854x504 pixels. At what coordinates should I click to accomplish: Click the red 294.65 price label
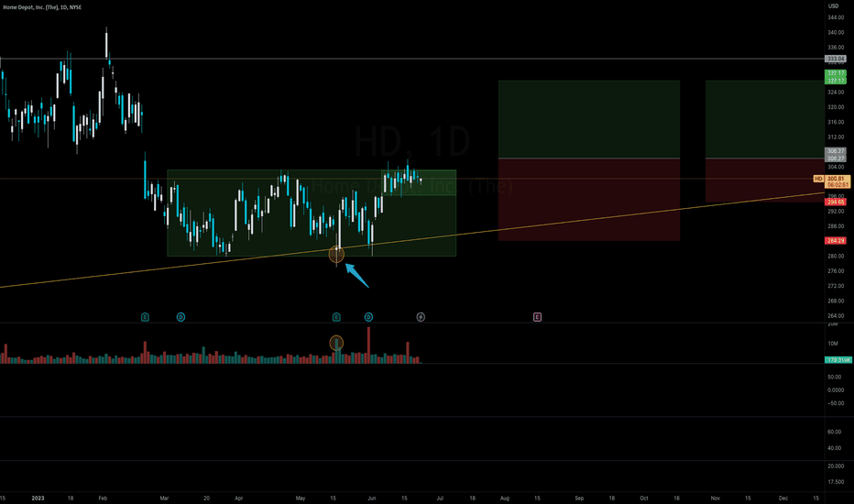pos(836,203)
